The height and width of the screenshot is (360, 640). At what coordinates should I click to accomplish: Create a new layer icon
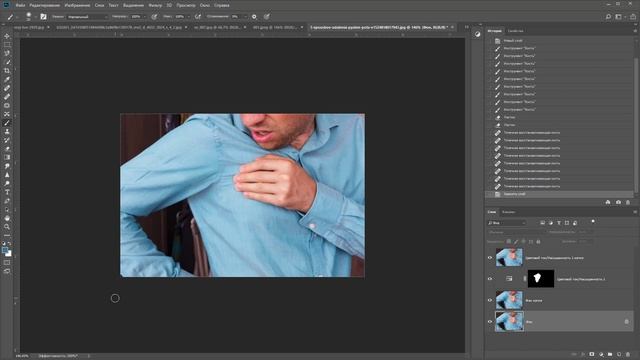coord(619,354)
